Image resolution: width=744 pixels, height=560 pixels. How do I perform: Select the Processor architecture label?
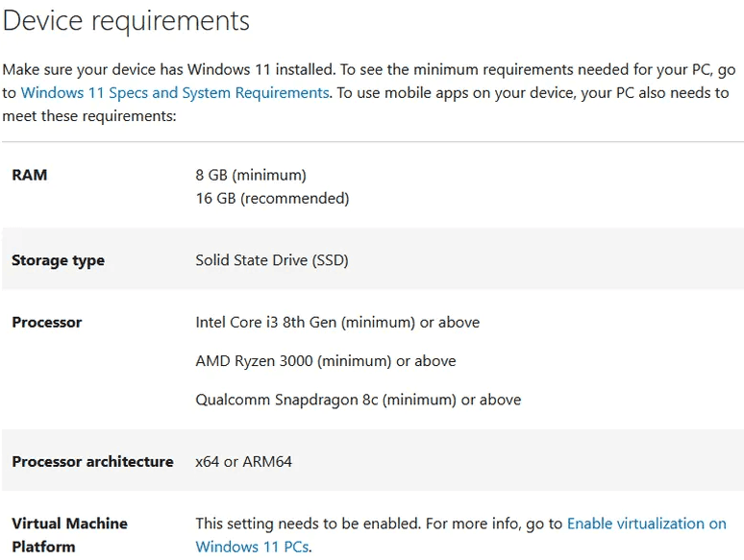tap(92, 462)
